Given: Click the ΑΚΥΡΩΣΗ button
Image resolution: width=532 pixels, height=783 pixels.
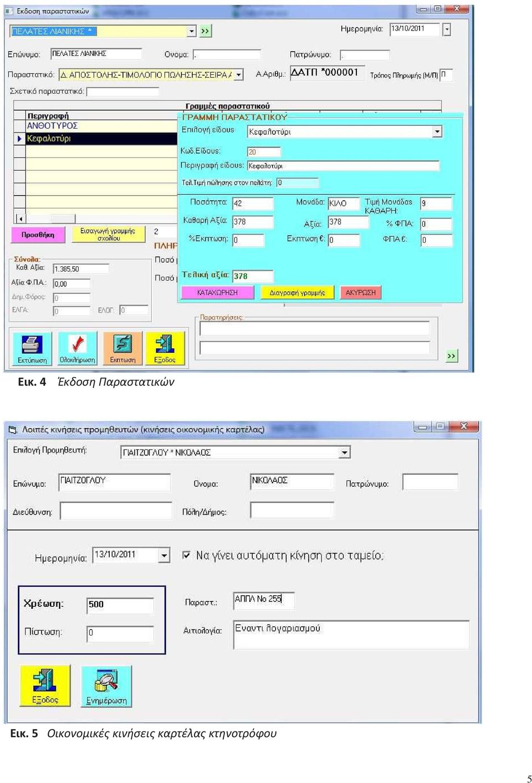Looking at the screenshot, I should click(x=361, y=292).
